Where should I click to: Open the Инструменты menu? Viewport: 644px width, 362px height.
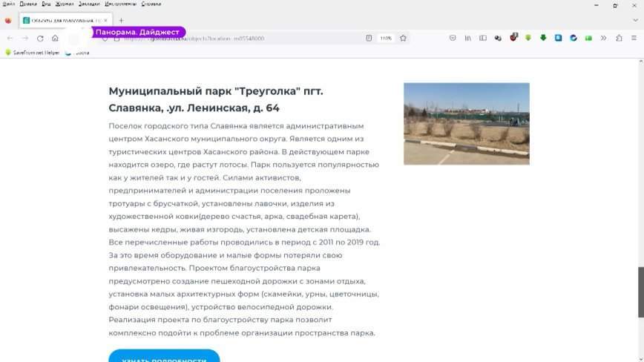120,4
